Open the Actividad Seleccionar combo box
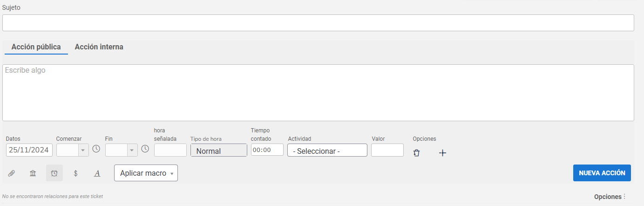Screen dimensions: 644x206 click(327, 150)
